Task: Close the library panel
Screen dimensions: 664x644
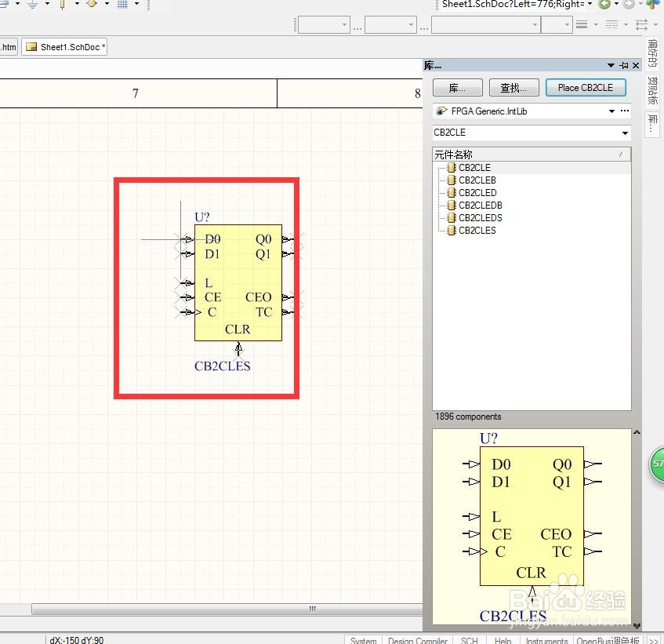Action: [x=636, y=65]
